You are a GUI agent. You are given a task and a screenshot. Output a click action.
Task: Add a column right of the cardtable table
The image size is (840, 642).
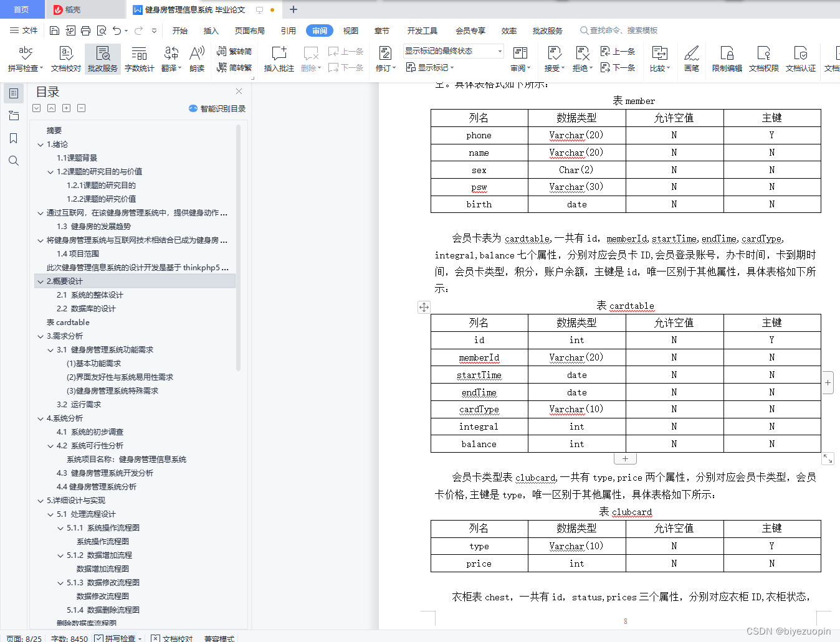(828, 382)
